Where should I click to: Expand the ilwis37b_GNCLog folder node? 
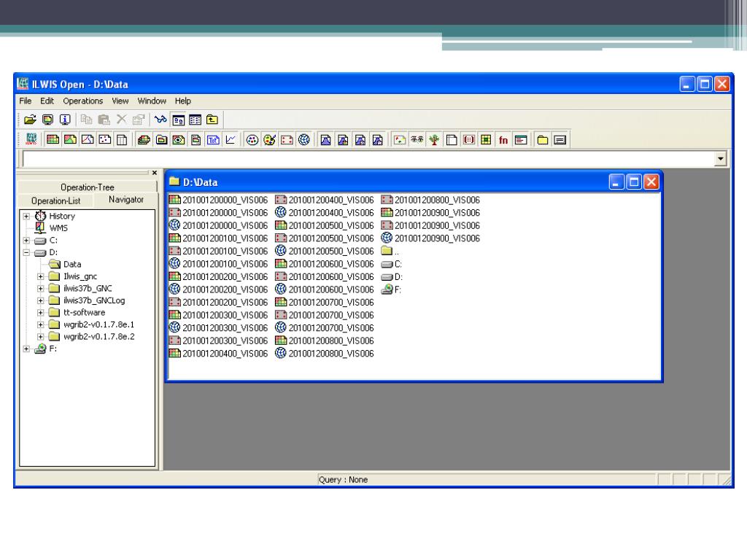[x=41, y=300]
